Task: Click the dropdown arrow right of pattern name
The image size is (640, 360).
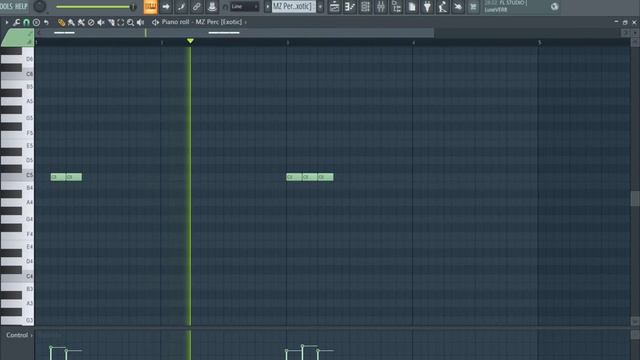Action: coord(320,7)
